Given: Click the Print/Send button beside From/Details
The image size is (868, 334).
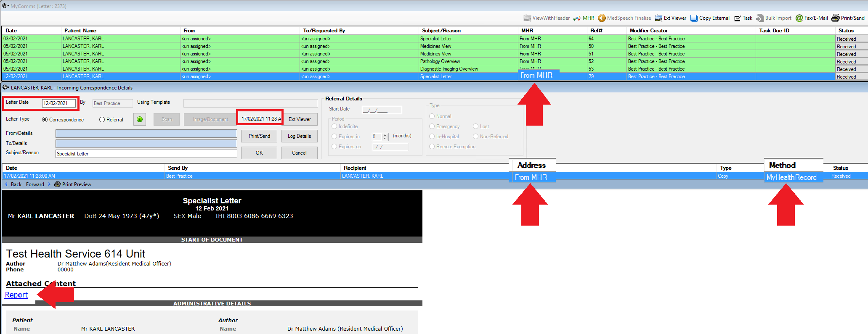Looking at the screenshot, I should [259, 136].
